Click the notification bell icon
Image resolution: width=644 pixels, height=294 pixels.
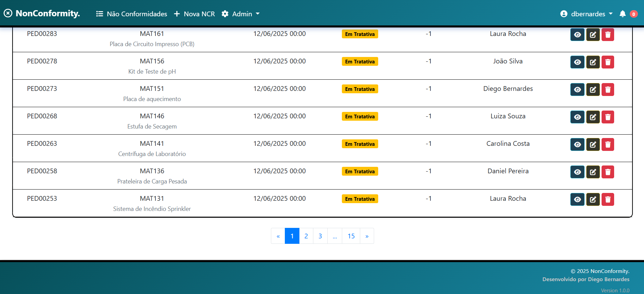(622, 14)
